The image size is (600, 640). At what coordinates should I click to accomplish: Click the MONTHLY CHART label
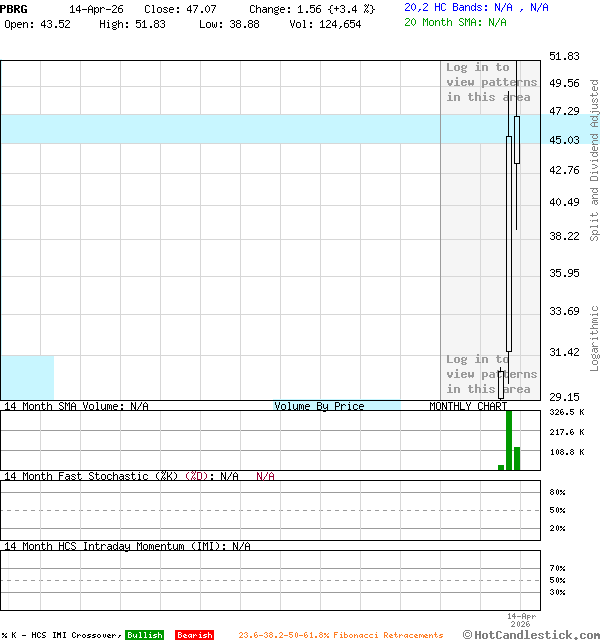(468, 406)
